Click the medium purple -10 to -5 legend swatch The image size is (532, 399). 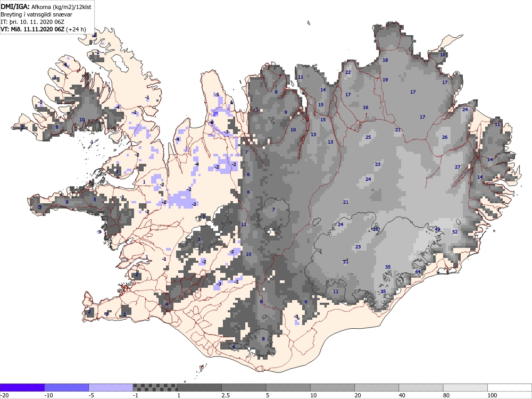coord(66,387)
